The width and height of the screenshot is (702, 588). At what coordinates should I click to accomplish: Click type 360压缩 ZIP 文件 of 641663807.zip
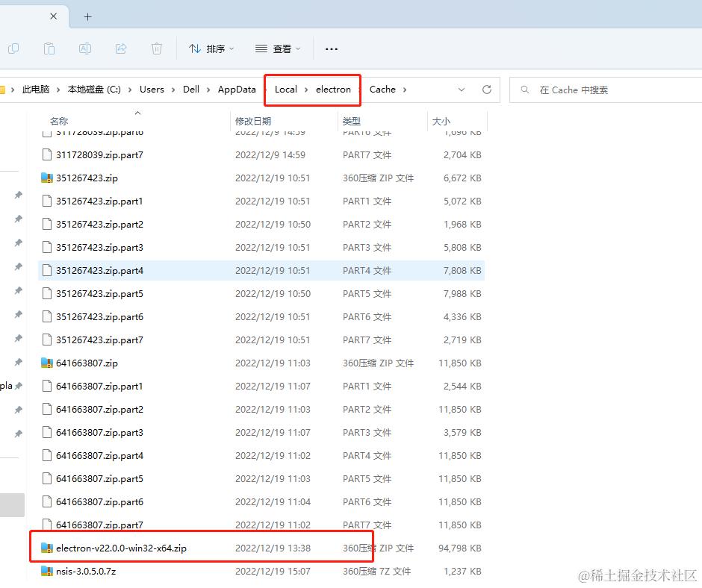point(379,363)
